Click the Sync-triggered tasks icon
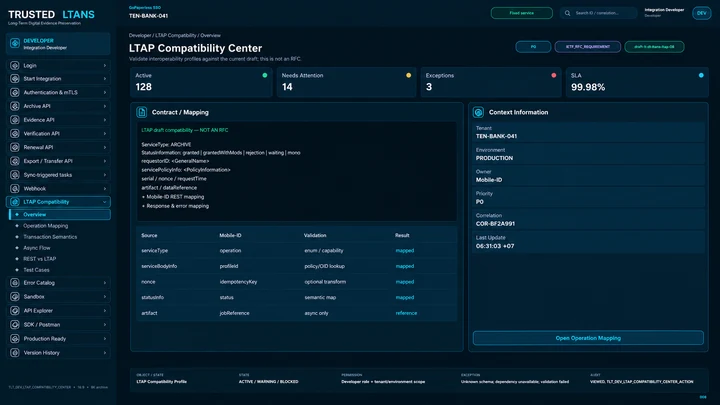This screenshot has width=720, height=405. click(15, 175)
